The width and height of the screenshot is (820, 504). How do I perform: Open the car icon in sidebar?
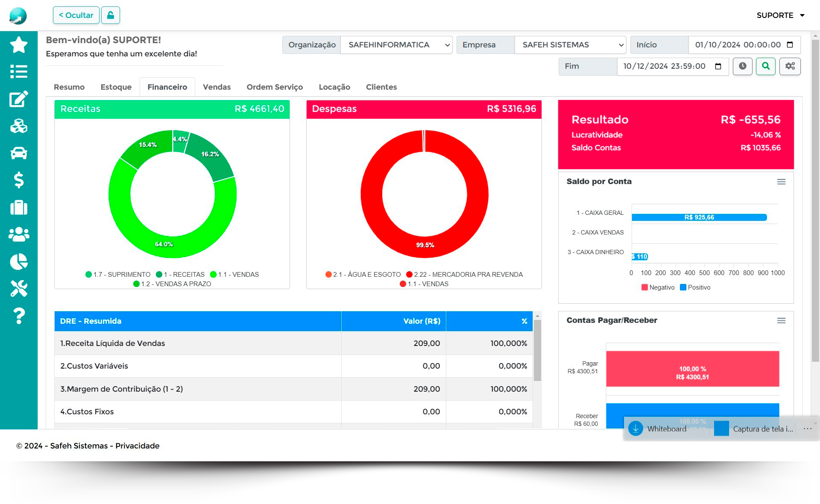[x=19, y=153]
